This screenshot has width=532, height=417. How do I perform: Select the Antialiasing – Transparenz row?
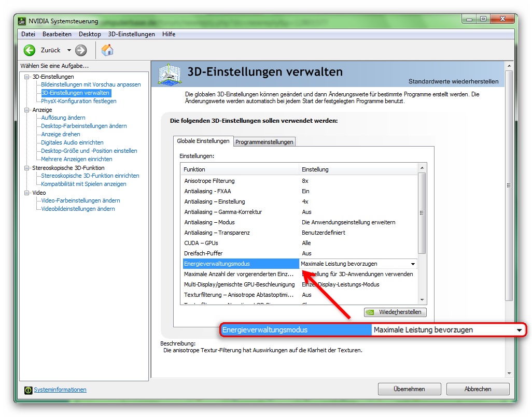[x=300, y=233]
